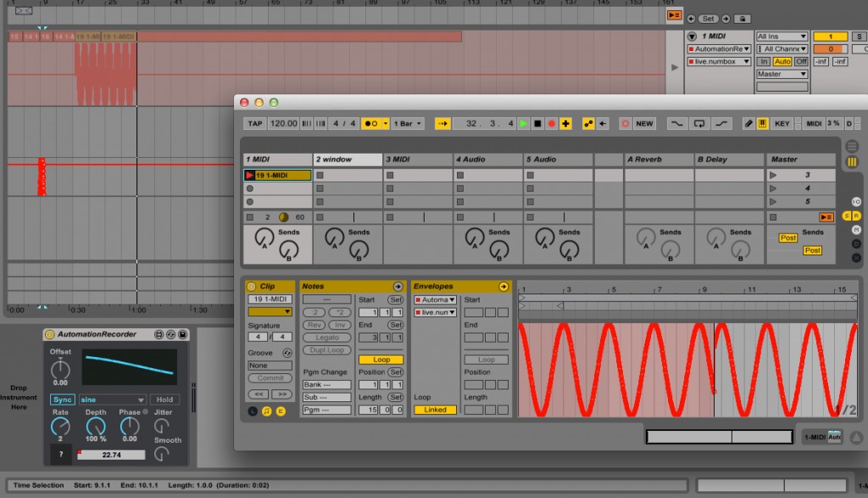The width and height of the screenshot is (868, 498).
Task: Toggle the Hold button in AutomationRecorder
Action: [164, 400]
